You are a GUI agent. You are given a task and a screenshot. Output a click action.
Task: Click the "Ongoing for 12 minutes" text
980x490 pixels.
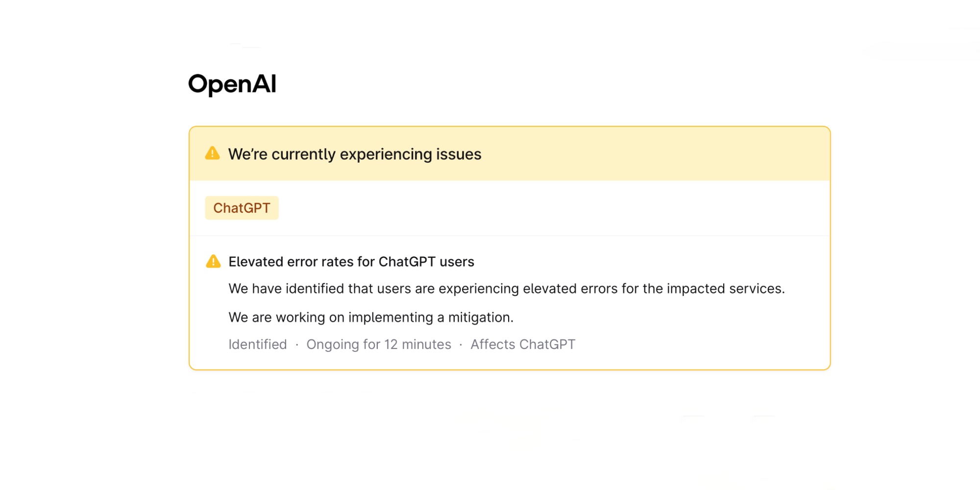pyautogui.click(x=378, y=344)
